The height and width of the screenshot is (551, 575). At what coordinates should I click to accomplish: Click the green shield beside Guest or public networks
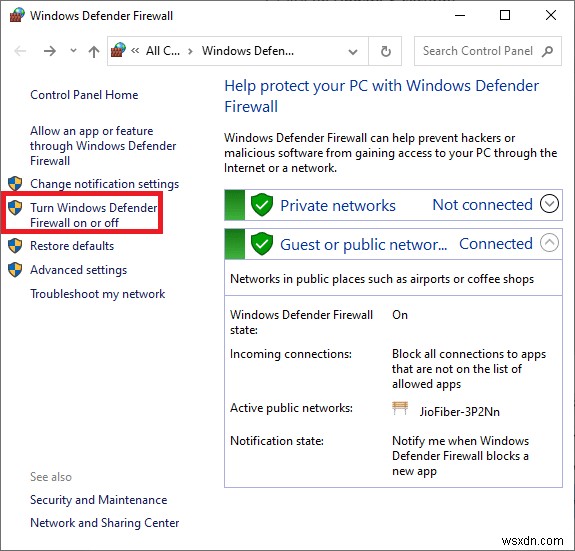[x=262, y=243]
